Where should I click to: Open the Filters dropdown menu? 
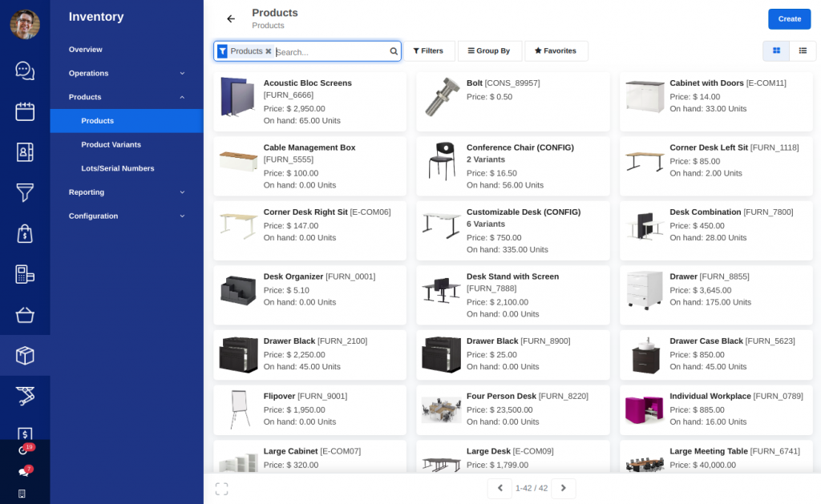tap(429, 50)
